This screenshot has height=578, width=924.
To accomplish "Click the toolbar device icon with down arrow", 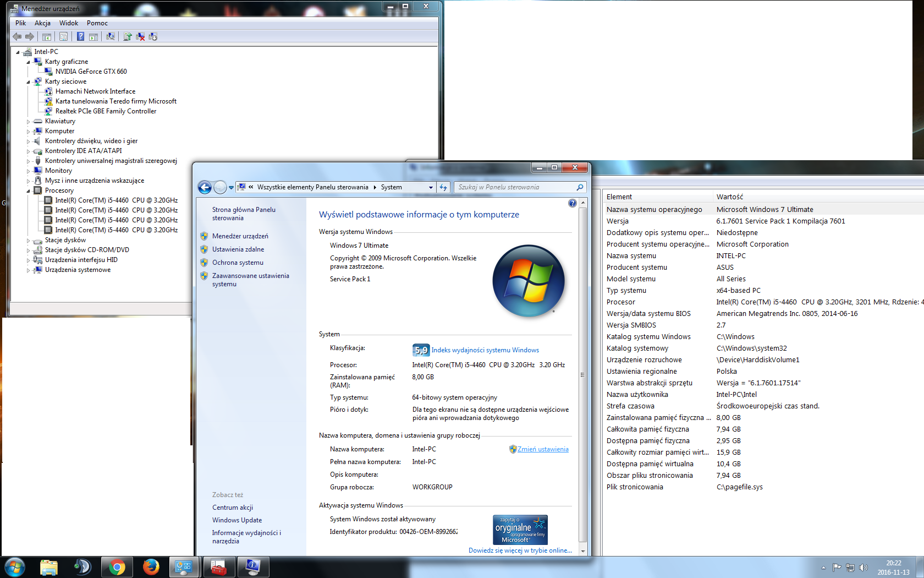I will (153, 36).
